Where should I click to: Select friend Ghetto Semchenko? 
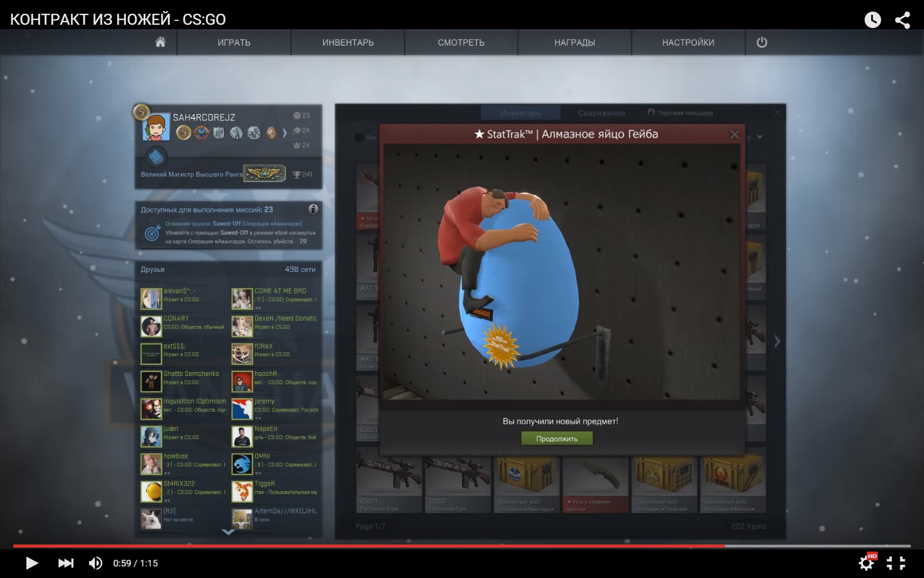coord(183,381)
